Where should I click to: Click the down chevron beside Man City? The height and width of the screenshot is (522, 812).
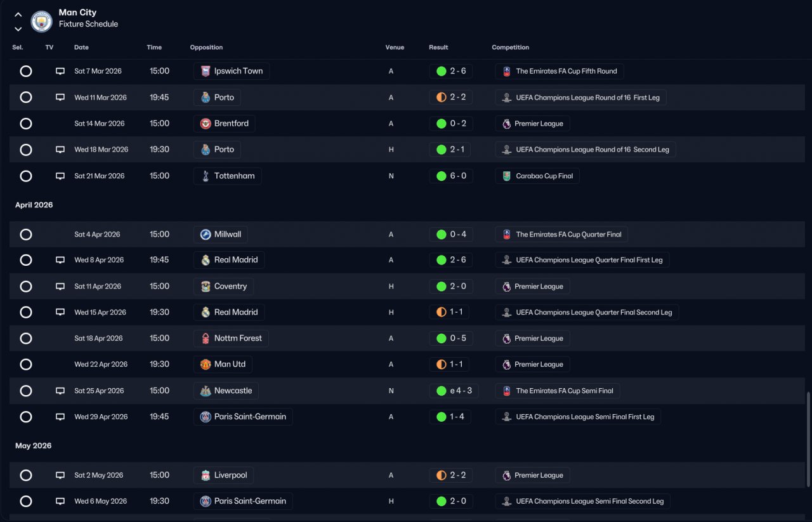(18, 29)
